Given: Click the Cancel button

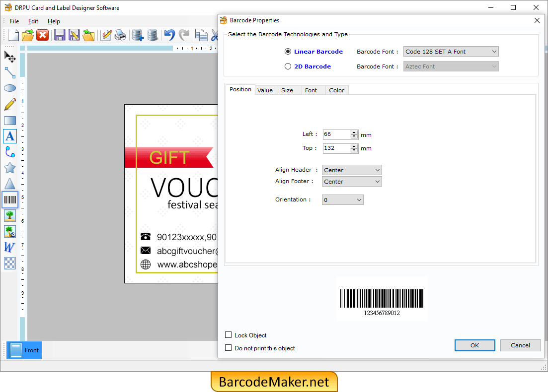Looking at the screenshot, I should (520, 345).
